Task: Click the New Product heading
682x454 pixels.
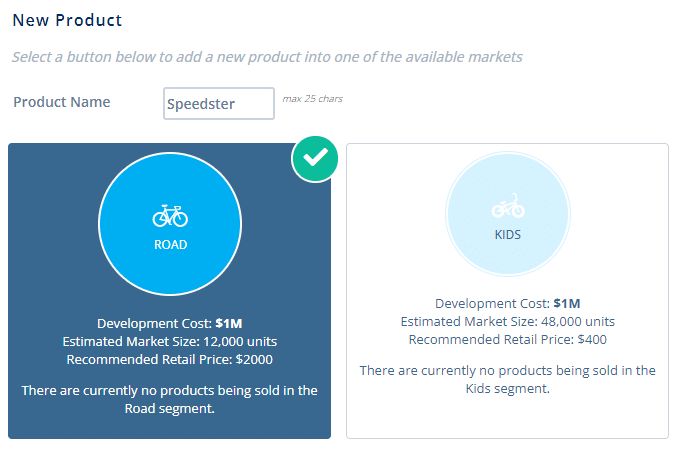Action: pos(67,20)
